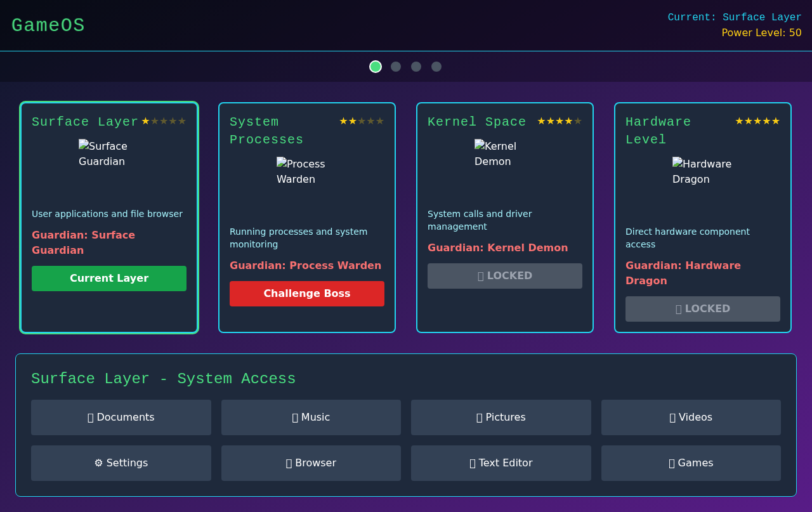Open the Settings gear icon
The height and width of the screenshot is (512, 812).
pyautogui.click(x=121, y=463)
